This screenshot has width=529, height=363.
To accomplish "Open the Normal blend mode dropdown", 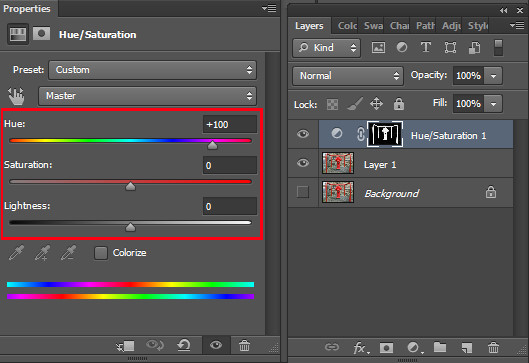I will click(x=348, y=76).
